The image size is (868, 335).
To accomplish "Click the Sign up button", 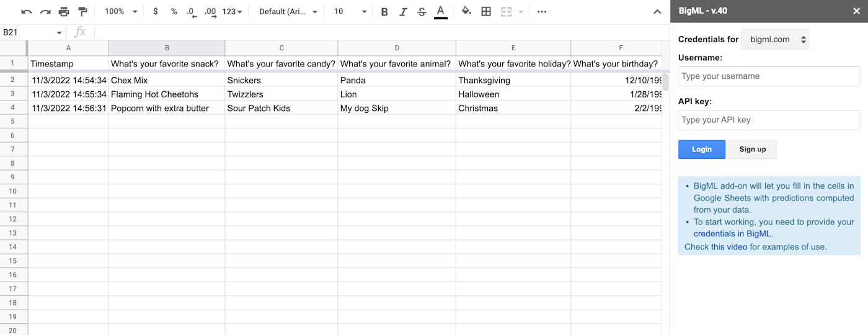I will tap(753, 150).
